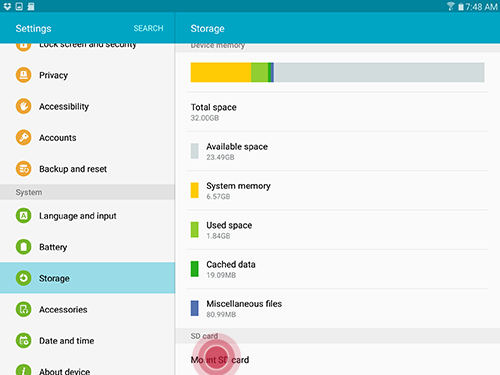The height and width of the screenshot is (375, 500).
Task: Tap the Storage panel title
Action: pyautogui.click(x=207, y=29)
